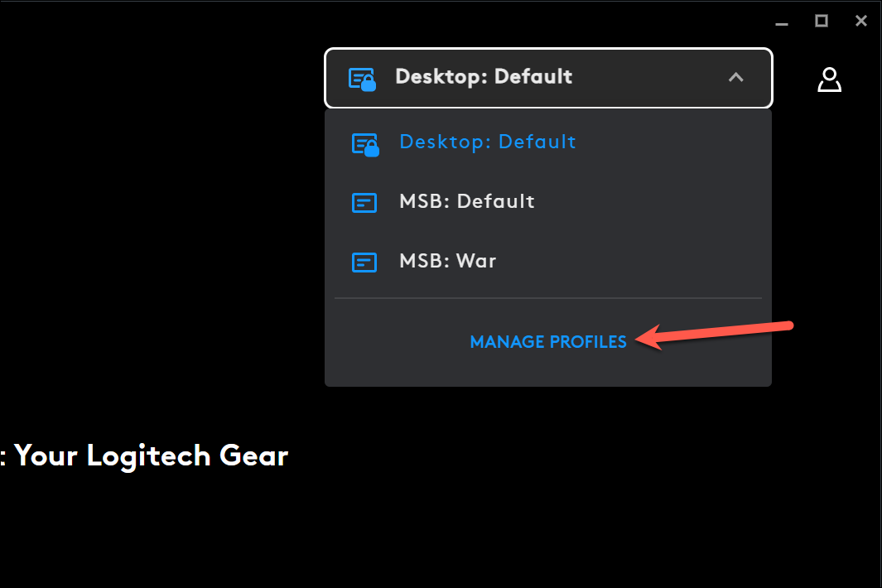Select the person icon at top right
The height and width of the screenshot is (588, 882).
829,78
